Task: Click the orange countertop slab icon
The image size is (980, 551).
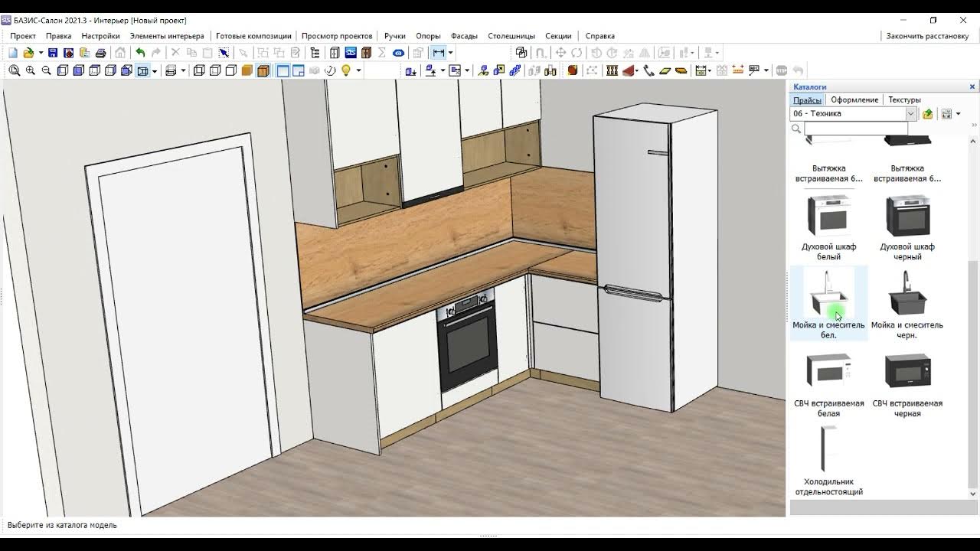Action: [x=681, y=70]
